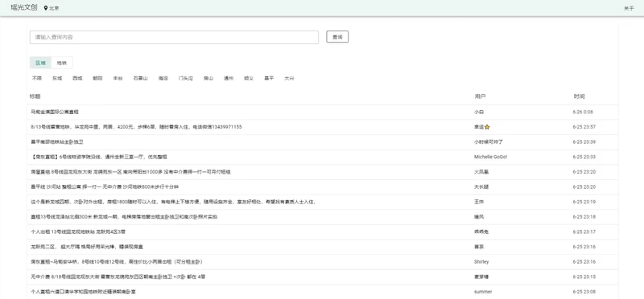Choose the 通州 district option
644x299 pixels.
229,78
